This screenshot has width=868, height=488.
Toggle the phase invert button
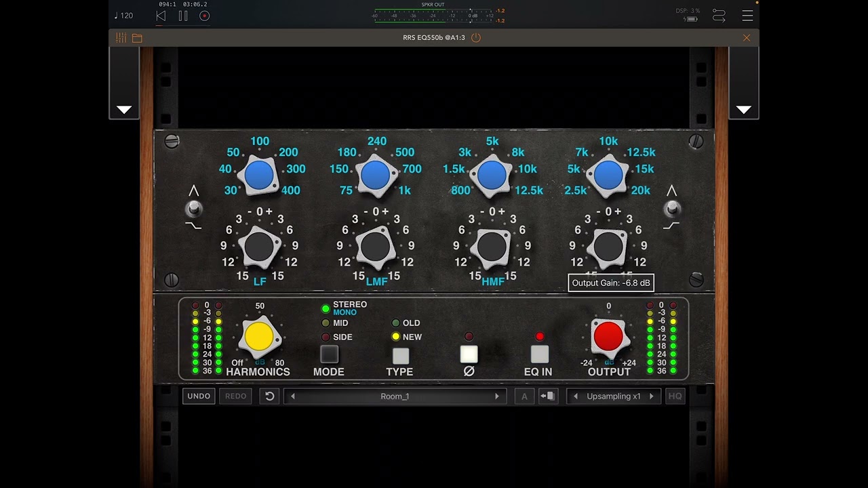[469, 354]
